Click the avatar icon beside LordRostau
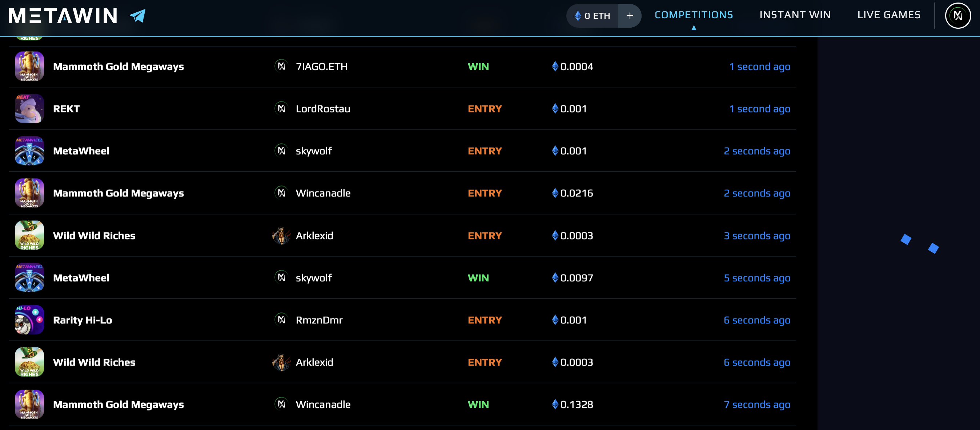This screenshot has height=430, width=980. [x=281, y=108]
